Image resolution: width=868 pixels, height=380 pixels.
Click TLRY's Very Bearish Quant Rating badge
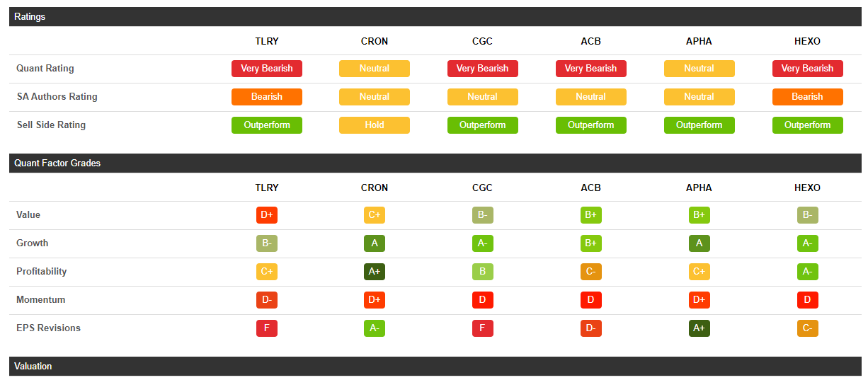coord(266,69)
